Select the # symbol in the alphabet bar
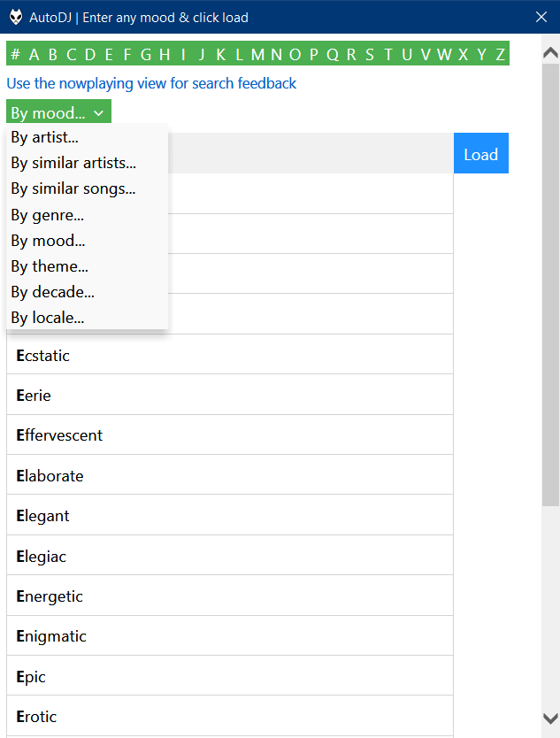The image size is (560, 738). coord(15,54)
